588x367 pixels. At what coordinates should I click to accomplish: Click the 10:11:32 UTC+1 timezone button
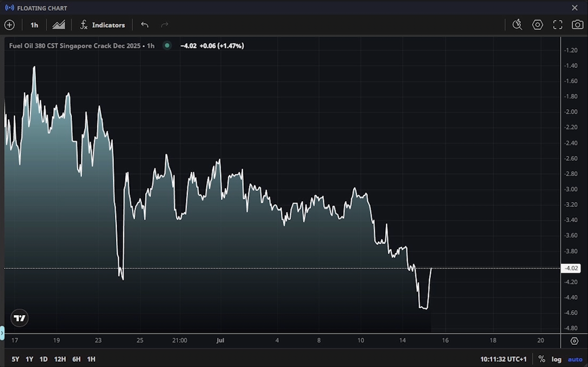coord(503,359)
